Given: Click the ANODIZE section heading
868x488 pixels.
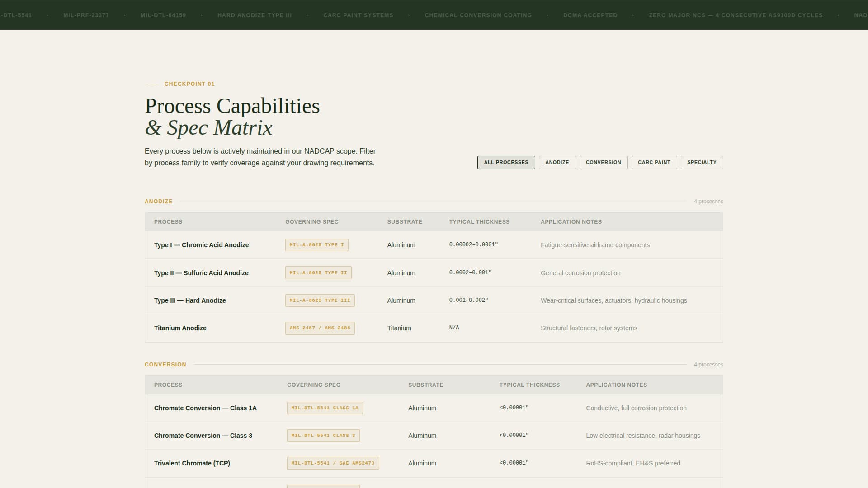Looking at the screenshot, I should click(x=158, y=201).
